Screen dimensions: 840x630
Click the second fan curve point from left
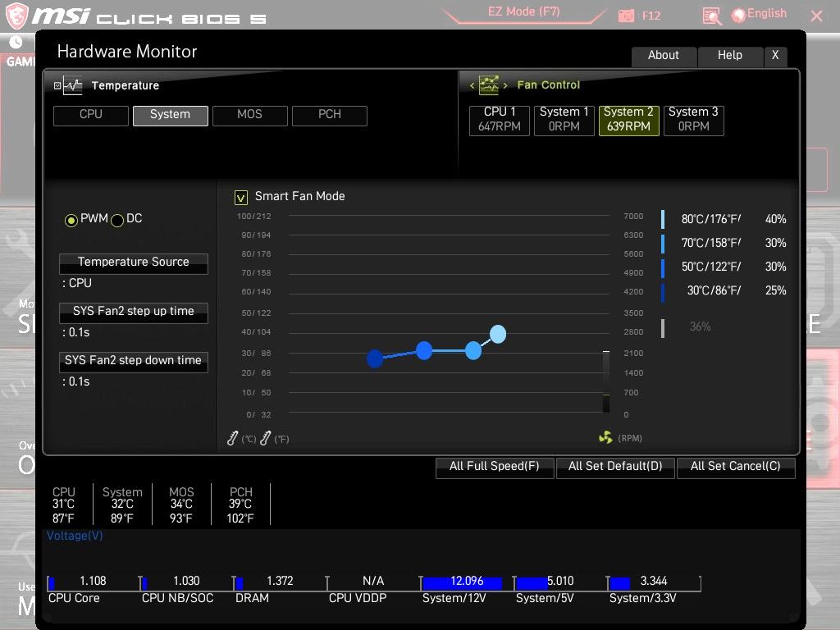tap(424, 351)
